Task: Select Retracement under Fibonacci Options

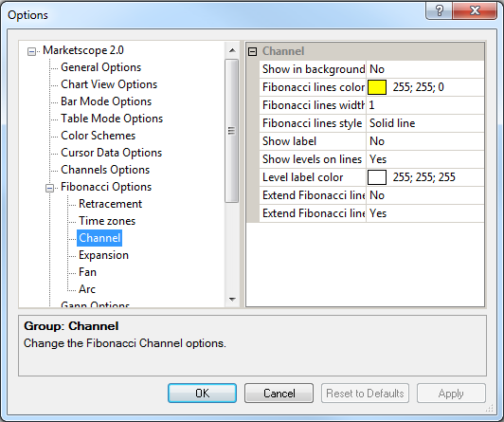Action: [x=110, y=204]
